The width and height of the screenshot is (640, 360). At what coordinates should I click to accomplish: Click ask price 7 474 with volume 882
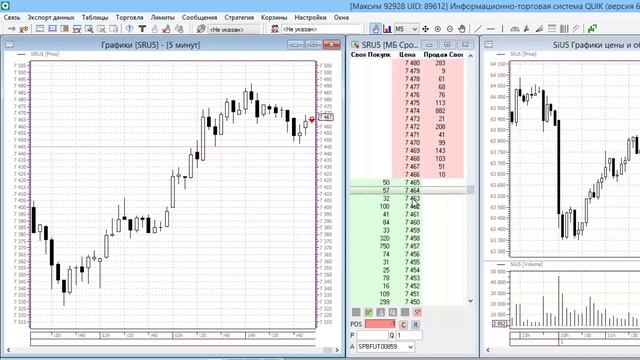pos(412,111)
